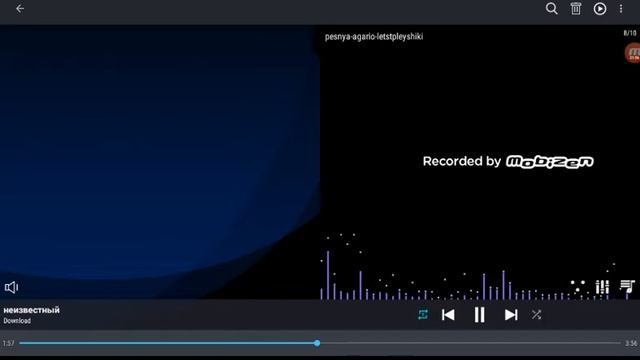Toggle shuffle playback

[x=536, y=315]
